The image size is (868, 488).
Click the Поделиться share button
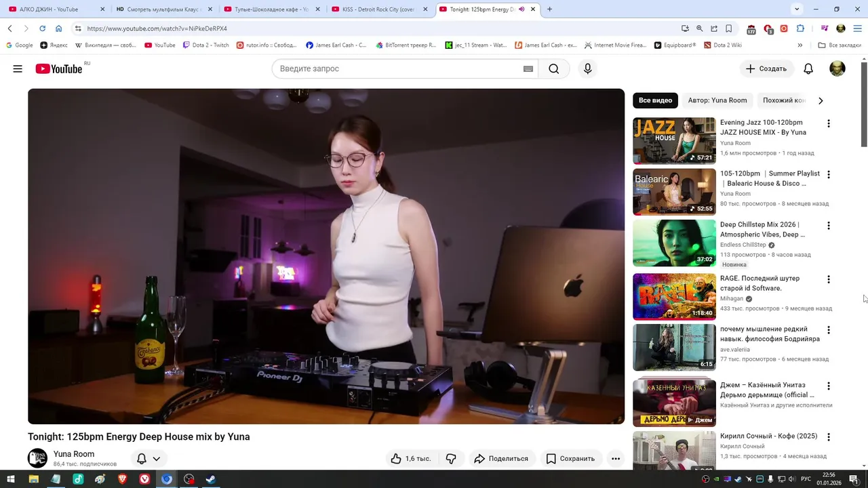click(x=501, y=459)
